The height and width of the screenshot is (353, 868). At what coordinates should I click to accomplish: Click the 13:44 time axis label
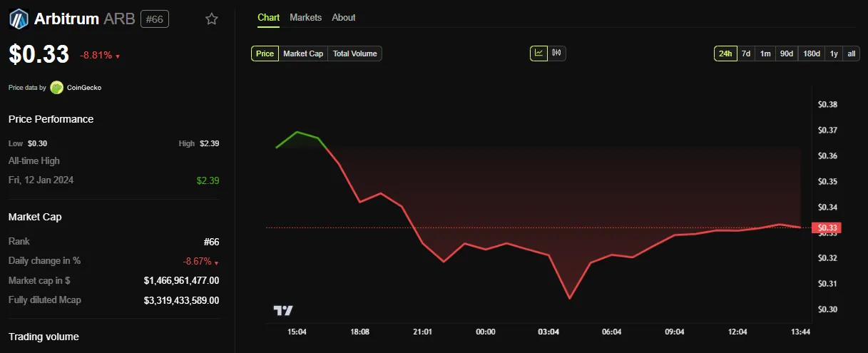(801, 332)
